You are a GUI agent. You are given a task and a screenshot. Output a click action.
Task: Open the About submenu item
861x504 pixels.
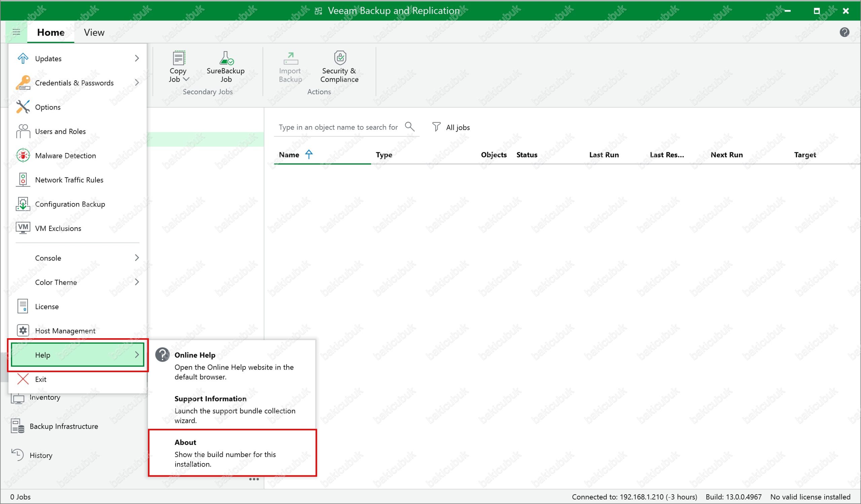[232, 453]
